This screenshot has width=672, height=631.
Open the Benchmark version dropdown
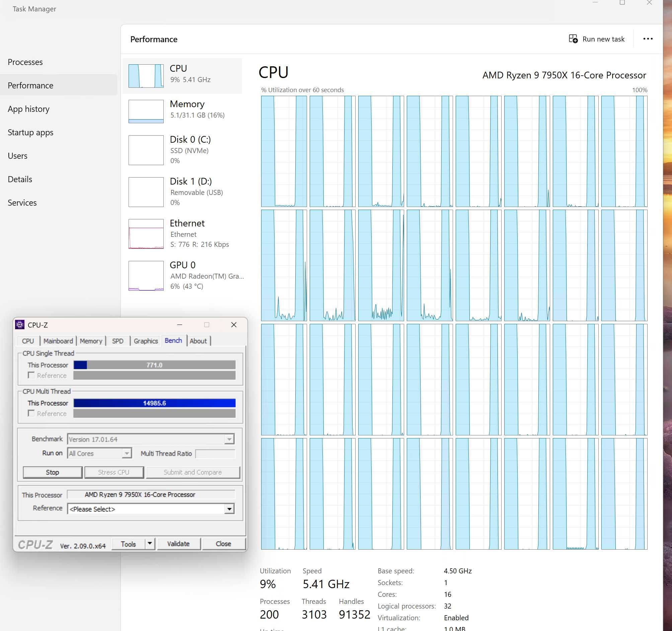click(229, 439)
